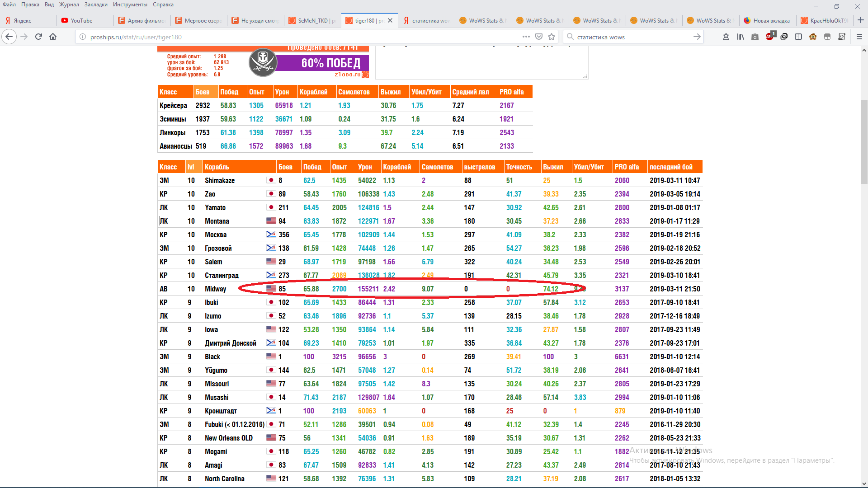
Task: Open the Правка menu
Action: (x=30, y=5)
